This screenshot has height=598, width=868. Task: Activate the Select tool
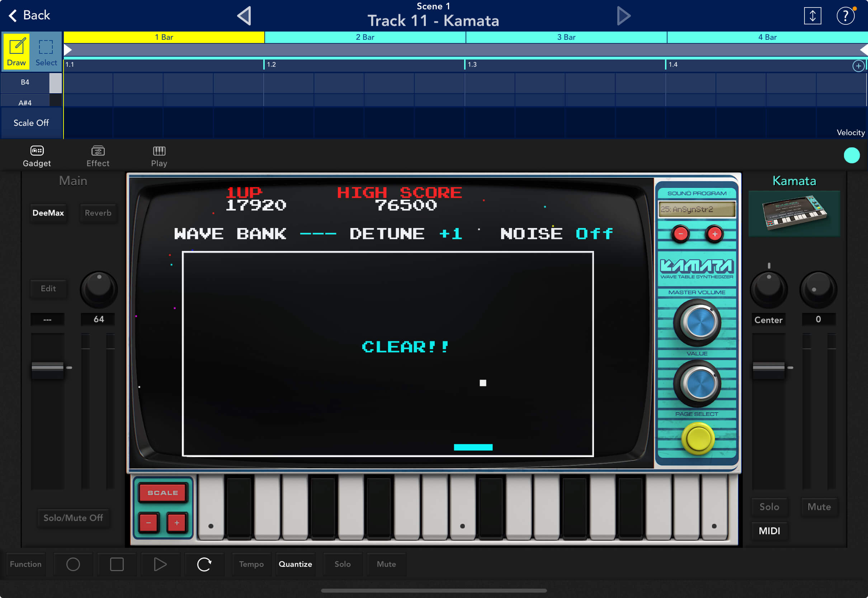pyautogui.click(x=46, y=51)
